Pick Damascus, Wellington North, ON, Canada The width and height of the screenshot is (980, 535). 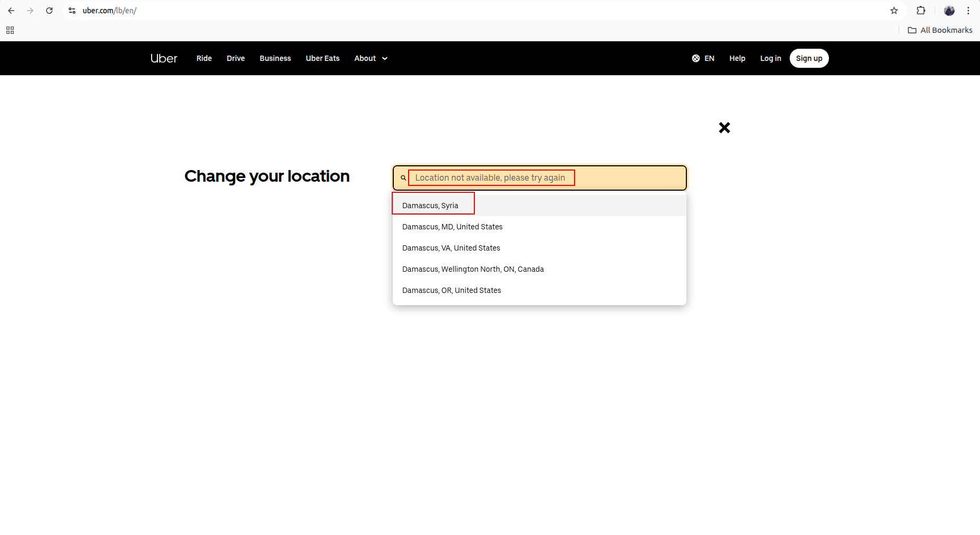pyautogui.click(x=473, y=269)
